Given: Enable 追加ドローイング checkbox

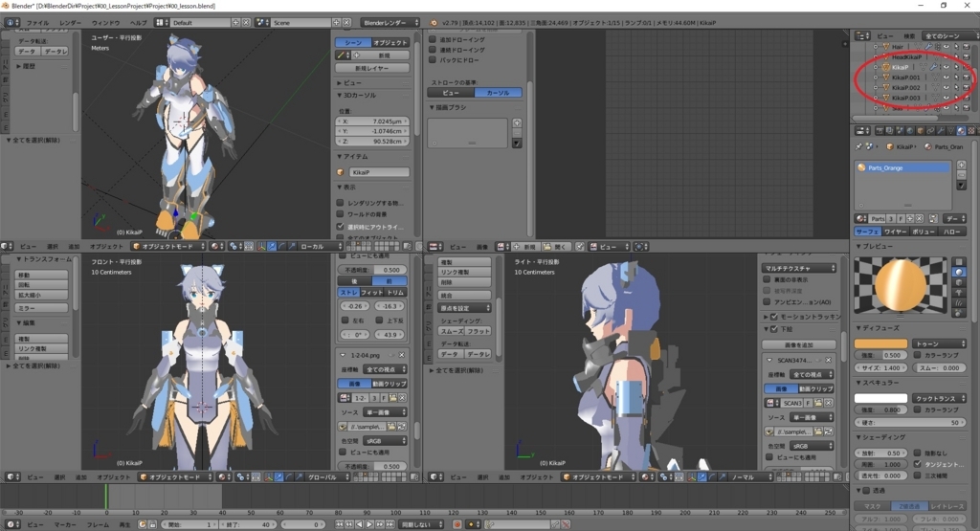Looking at the screenshot, I should pos(433,39).
